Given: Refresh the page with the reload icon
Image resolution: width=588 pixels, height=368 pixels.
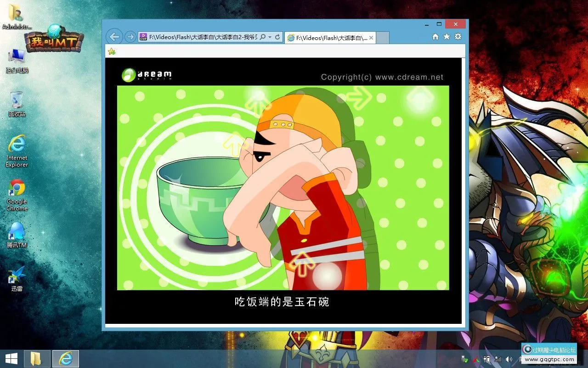Looking at the screenshot, I should pyautogui.click(x=277, y=37).
